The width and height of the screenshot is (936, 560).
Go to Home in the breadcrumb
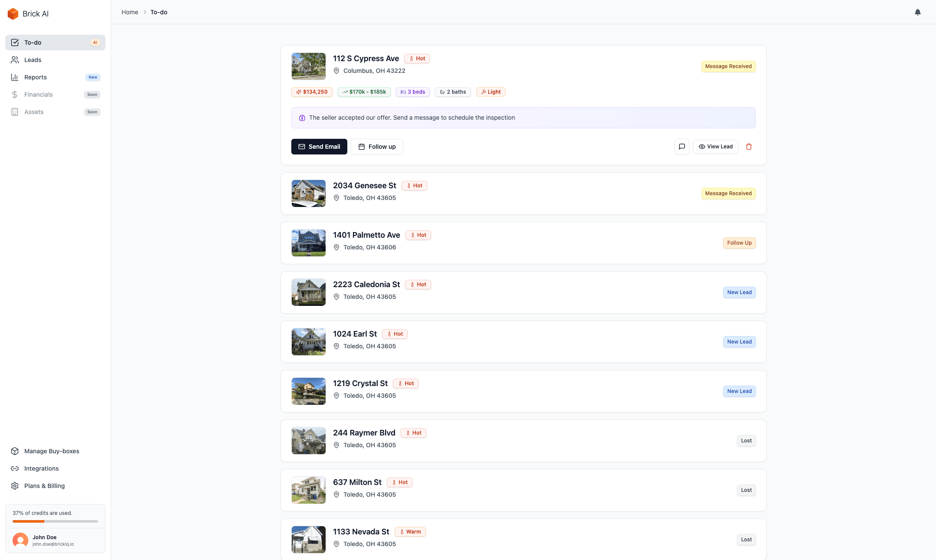(130, 12)
